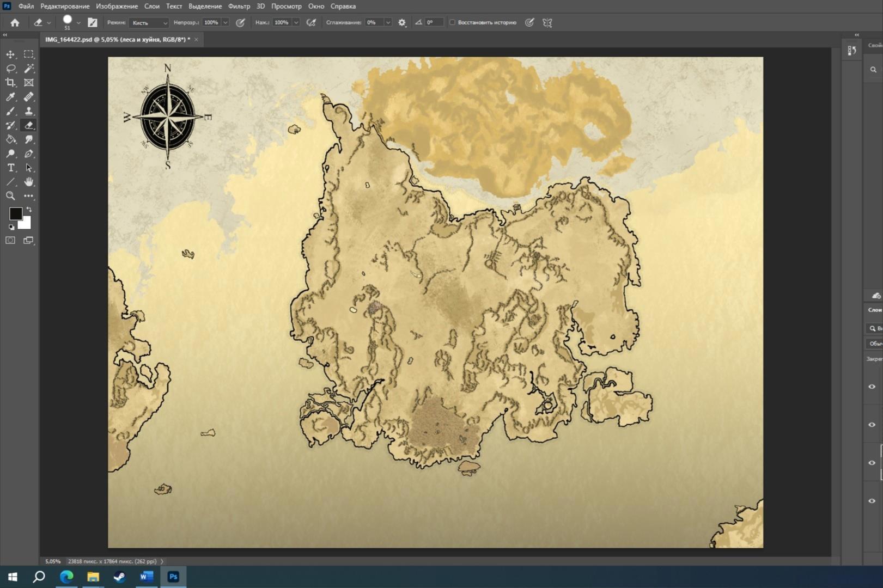Select the Hand tool
This screenshot has height=588, width=883.
(29, 182)
